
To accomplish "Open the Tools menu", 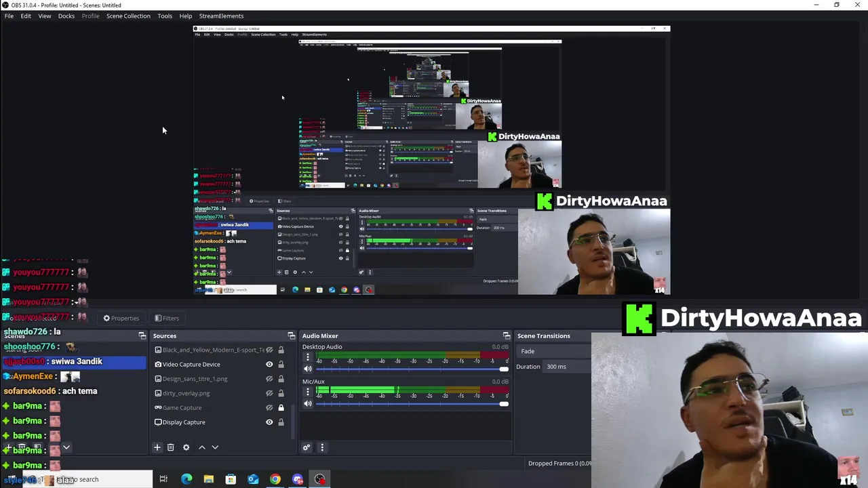I will 165,16.
